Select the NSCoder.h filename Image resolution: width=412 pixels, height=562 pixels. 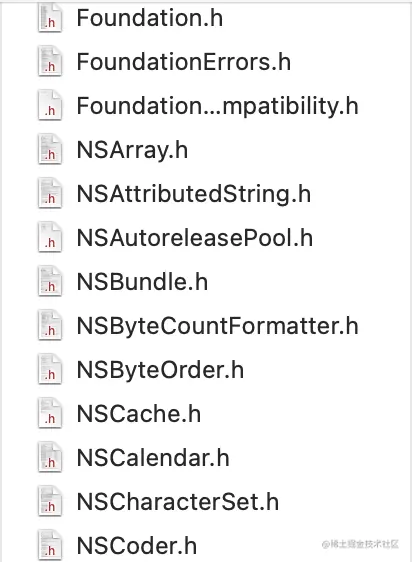[x=137, y=546]
